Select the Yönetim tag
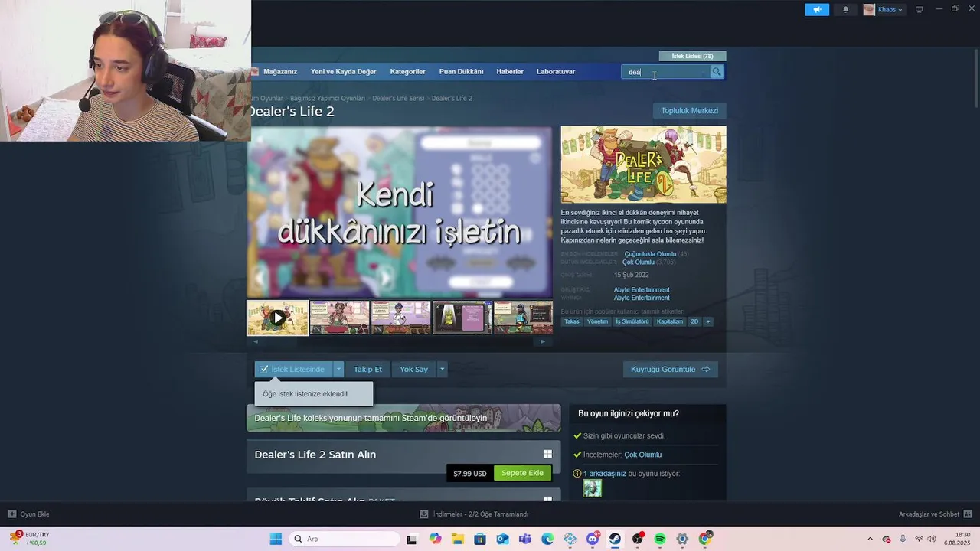Image resolution: width=980 pixels, height=551 pixels. point(597,321)
